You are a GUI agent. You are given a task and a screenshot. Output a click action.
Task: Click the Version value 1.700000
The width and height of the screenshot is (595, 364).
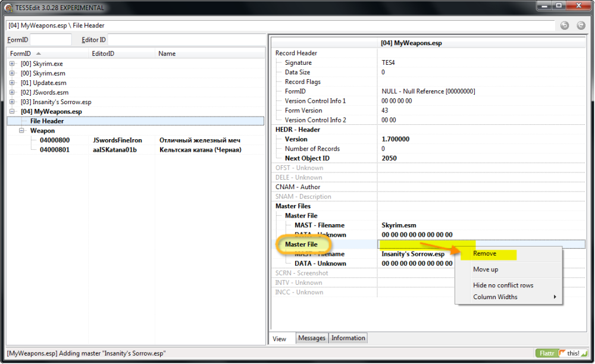pyautogui.click(x=396, y=139)
